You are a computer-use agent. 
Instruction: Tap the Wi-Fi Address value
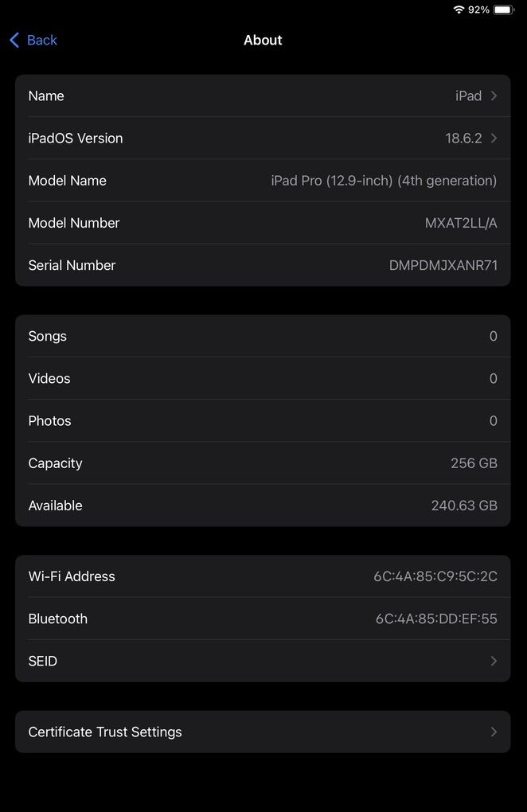point(435,577)
